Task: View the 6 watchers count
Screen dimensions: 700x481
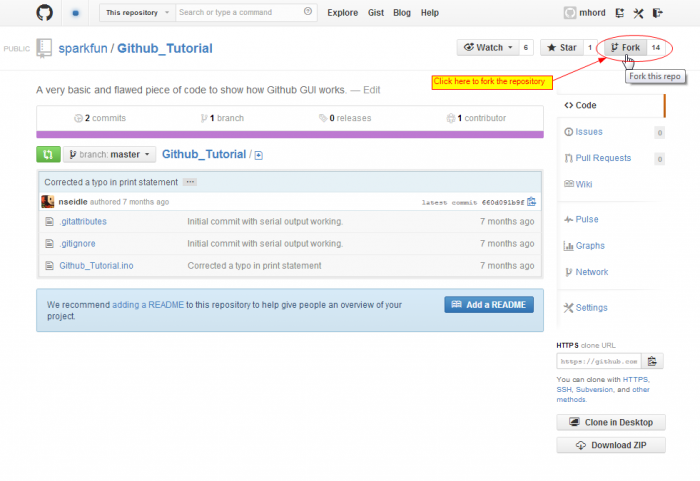Action: pos(526,47)
